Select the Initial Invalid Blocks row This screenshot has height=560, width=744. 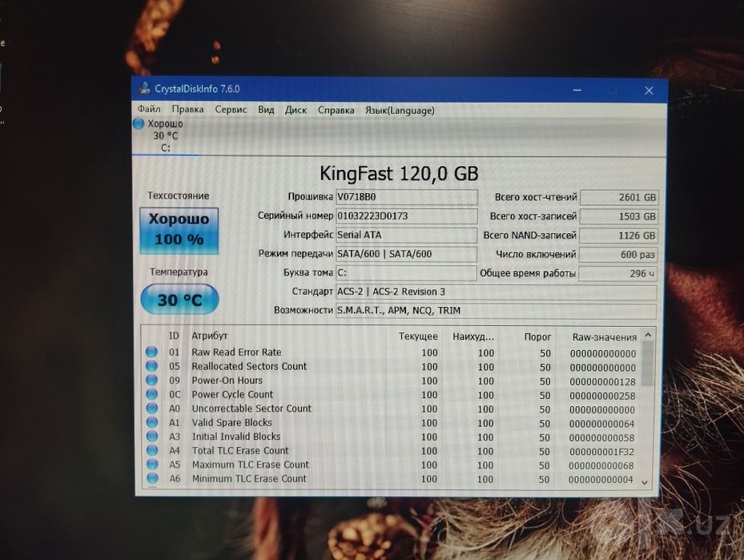click(x=392, y=437)
